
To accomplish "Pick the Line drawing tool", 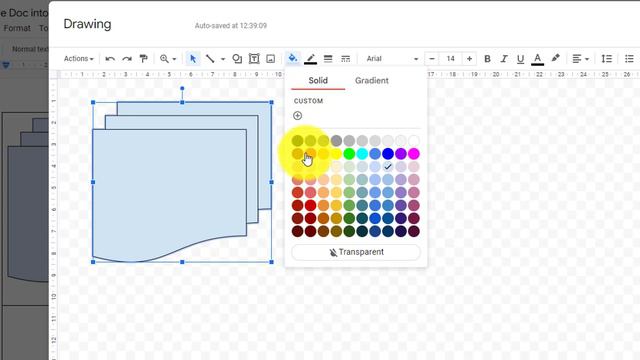I will pyautogui.click(x=210, y=59).
